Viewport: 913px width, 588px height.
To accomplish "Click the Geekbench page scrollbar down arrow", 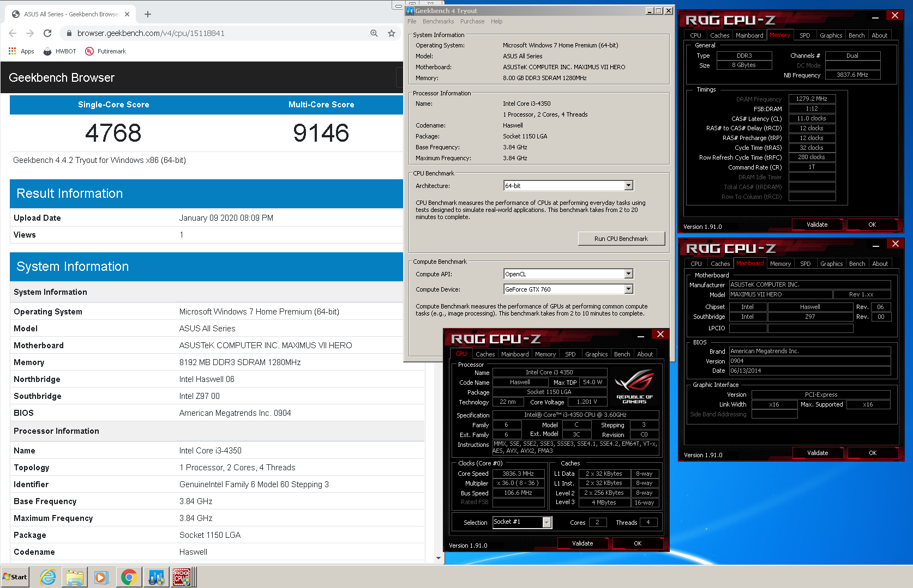I will pos(439,558).
